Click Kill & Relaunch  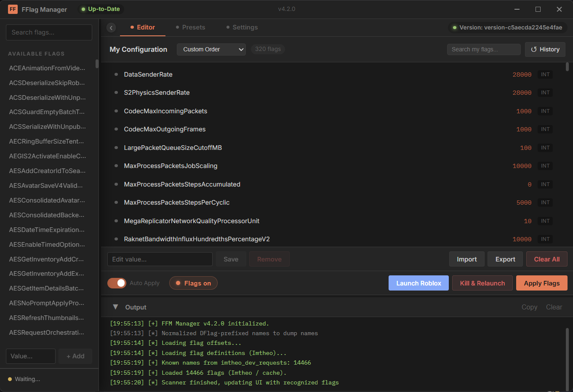pyautogui.click(x=482, y=283)
